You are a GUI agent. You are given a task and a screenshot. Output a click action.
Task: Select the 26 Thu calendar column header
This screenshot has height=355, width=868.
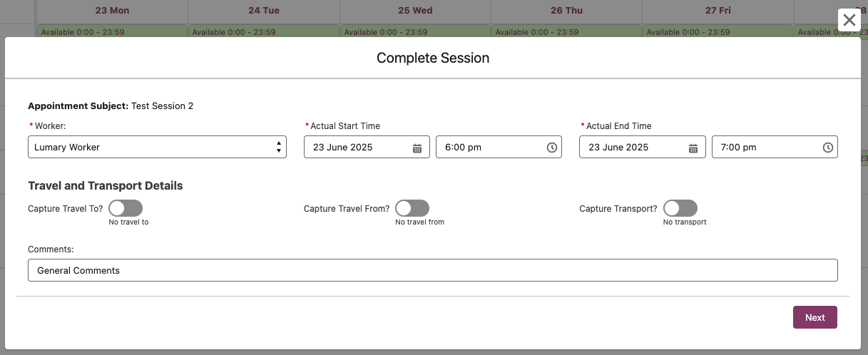(566, 11)
